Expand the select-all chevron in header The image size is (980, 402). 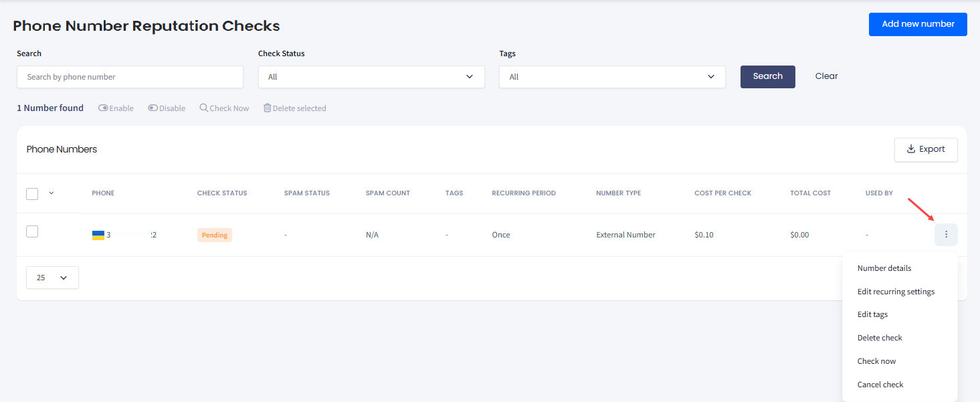pyautogui.click(x=52, y=193)
